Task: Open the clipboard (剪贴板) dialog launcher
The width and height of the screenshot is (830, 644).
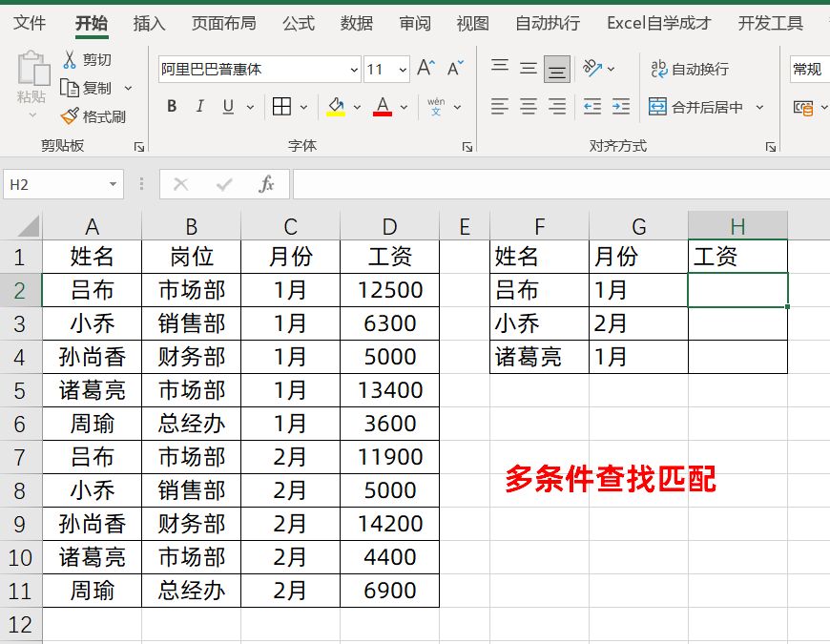Action: coord(139,147)
